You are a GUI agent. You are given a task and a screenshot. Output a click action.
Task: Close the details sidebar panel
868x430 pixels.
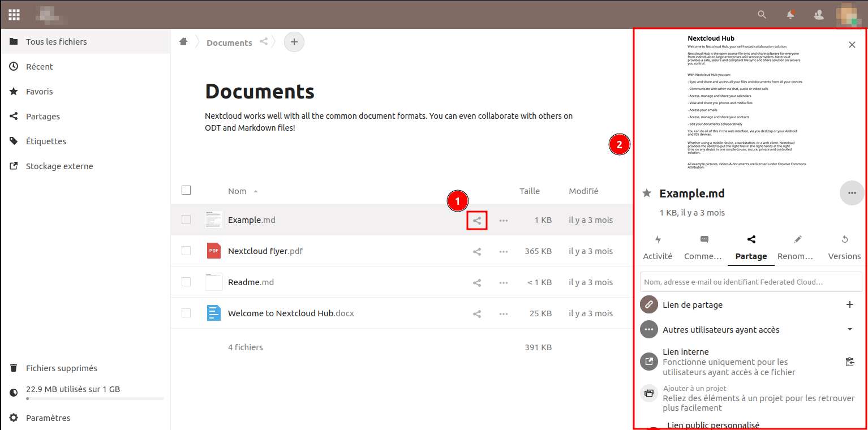pyautogui.click(x=852, y=45)
